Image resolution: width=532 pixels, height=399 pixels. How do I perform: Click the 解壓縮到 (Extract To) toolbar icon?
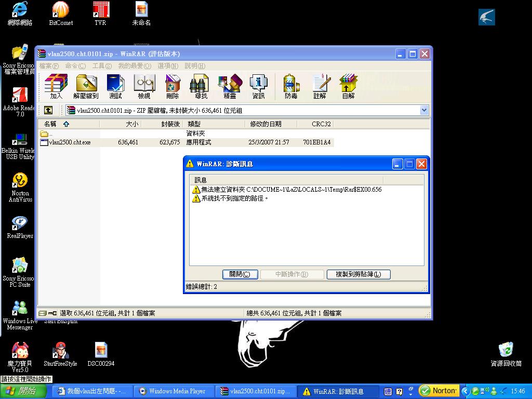(86, 86)
